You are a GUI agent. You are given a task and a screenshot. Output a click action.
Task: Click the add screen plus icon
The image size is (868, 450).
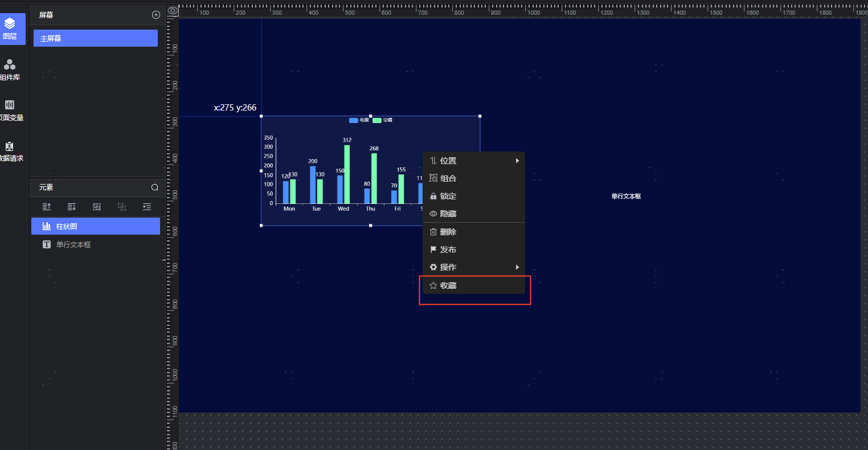(156, 15)
